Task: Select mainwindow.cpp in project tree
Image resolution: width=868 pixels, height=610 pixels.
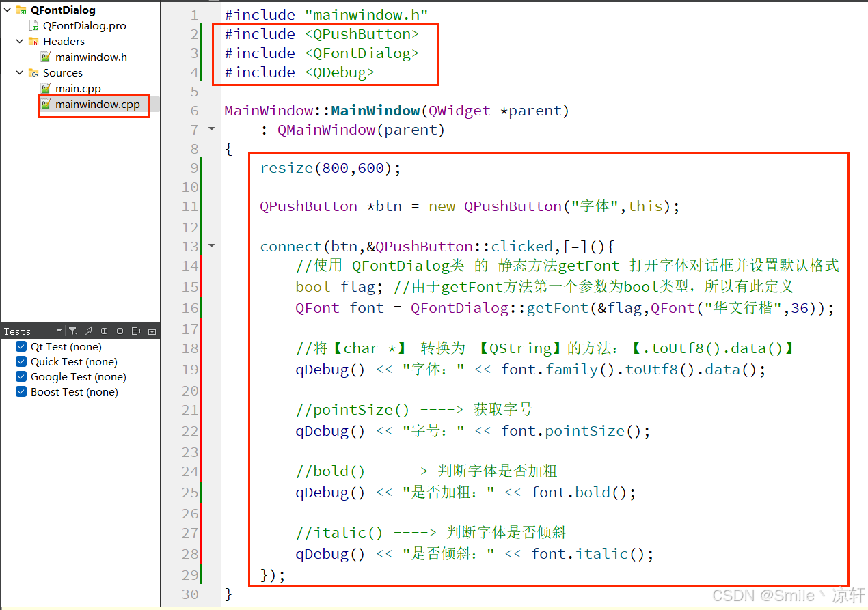Action: pos(98,105)
